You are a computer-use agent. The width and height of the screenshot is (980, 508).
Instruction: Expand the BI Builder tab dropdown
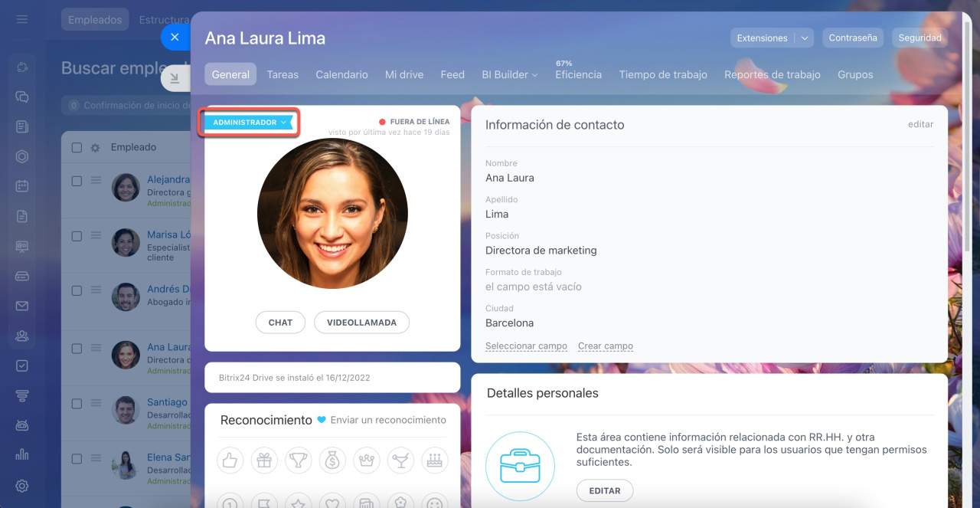510,74
